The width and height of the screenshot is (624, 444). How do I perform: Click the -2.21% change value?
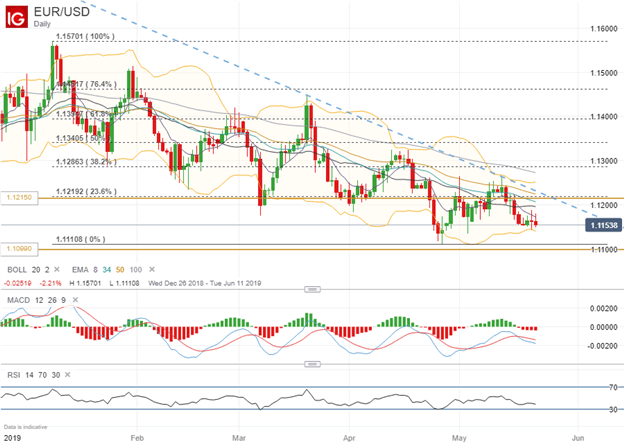tap(51, 283)
